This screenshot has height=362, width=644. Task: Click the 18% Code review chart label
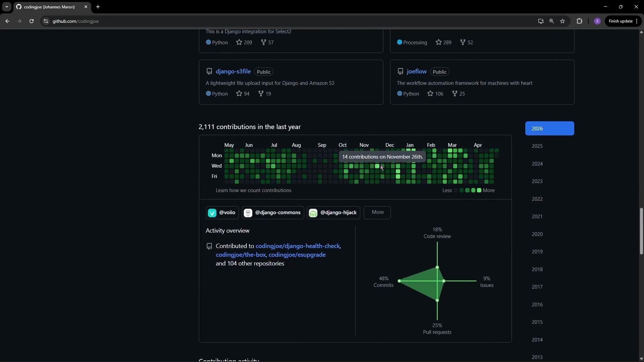(x=437, y=233)
